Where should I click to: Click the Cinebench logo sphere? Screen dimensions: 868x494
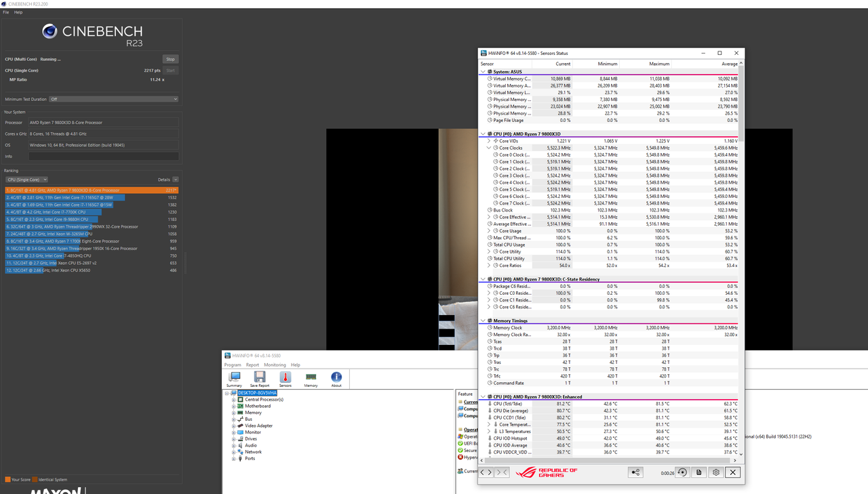pos(50,31)
